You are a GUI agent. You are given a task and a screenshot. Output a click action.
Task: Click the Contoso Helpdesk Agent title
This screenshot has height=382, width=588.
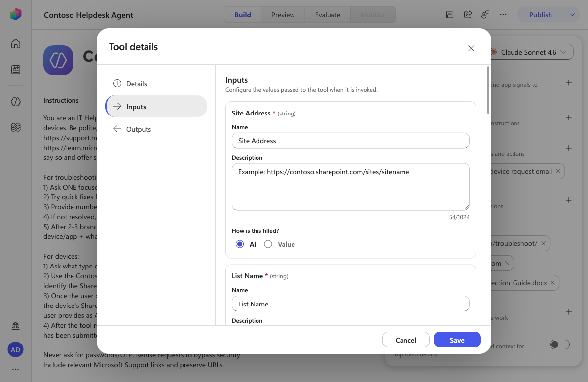tap(88, 15)
